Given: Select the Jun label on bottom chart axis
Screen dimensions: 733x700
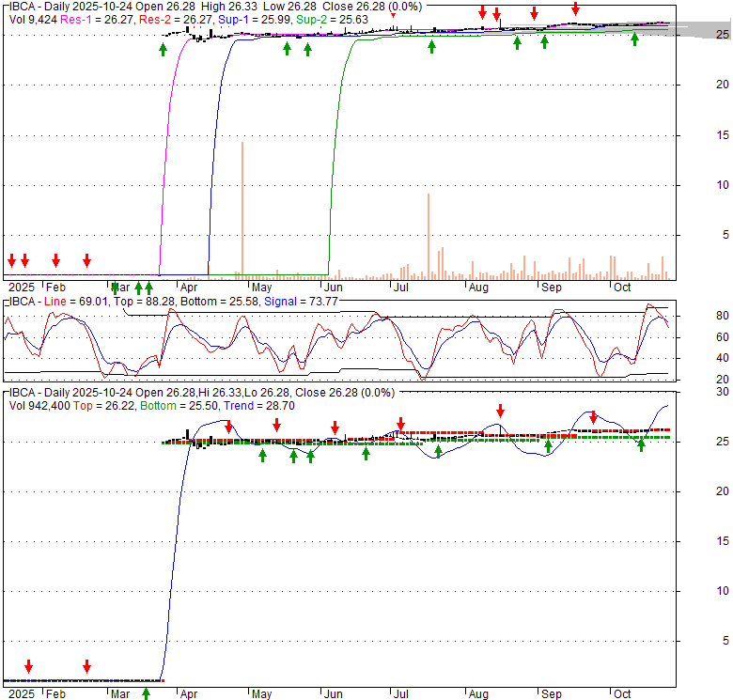Looking at the screenshot, I should [x=332, y=694].
